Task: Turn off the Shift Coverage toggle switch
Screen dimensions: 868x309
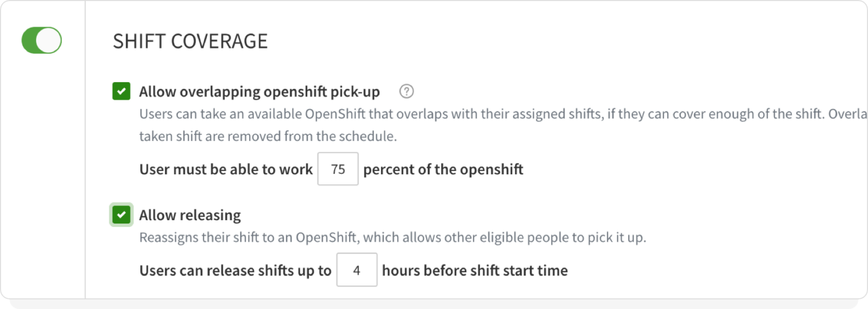Action: coord(41,41)
